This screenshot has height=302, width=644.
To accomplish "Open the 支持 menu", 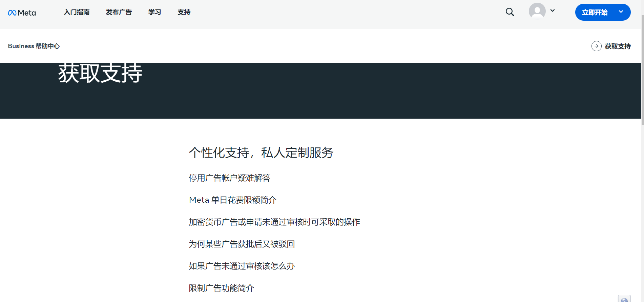I will tap(184, 12).
